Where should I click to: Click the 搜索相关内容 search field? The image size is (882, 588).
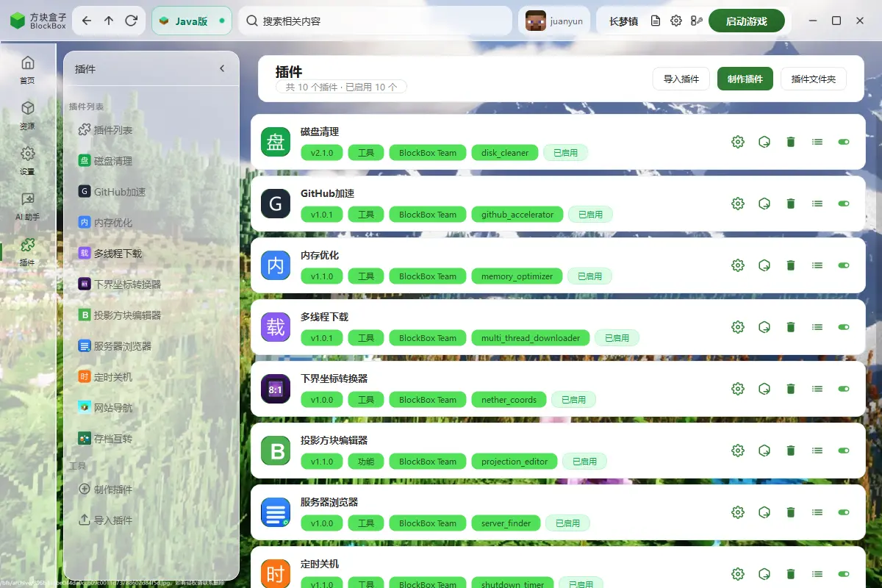pos(375,21)
